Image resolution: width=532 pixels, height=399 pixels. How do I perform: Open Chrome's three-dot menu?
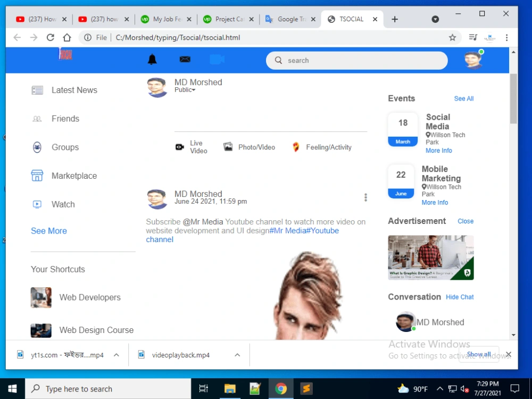pyautogui.click(x=506, y=37)
